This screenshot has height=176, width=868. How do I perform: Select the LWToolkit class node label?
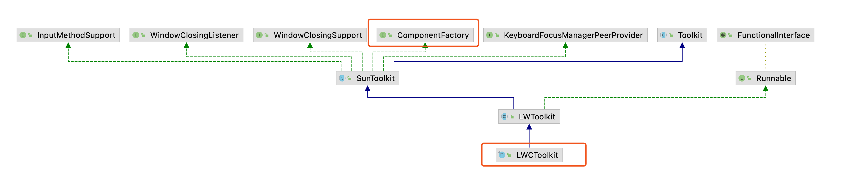tap(536, 117)
